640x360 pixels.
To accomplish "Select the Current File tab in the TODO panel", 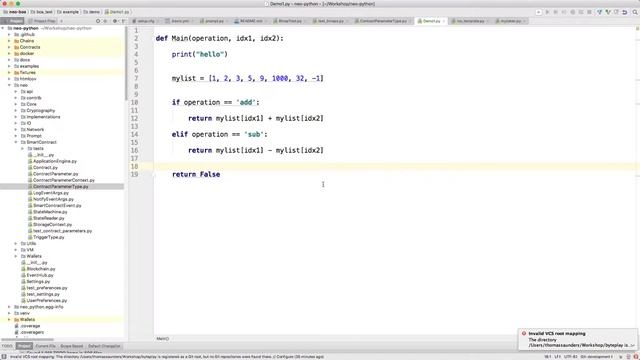I will 45,346.
